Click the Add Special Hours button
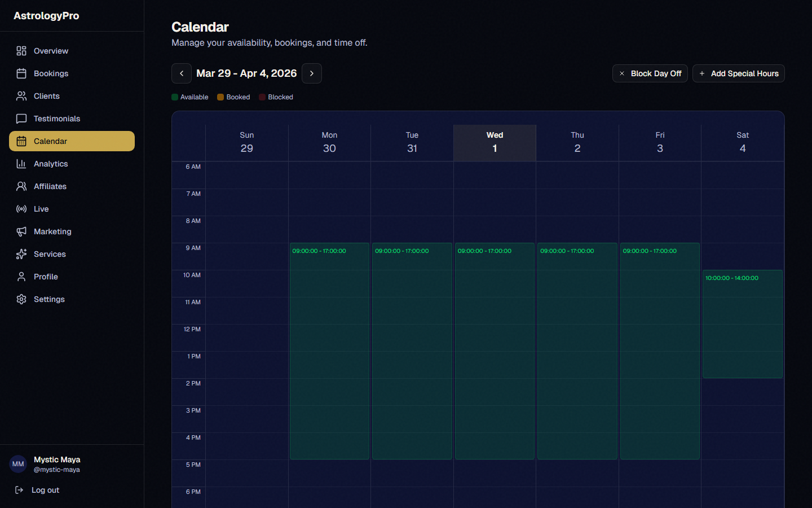The width and height of the screenshot is (812, 508). click(x=738, y=73)
